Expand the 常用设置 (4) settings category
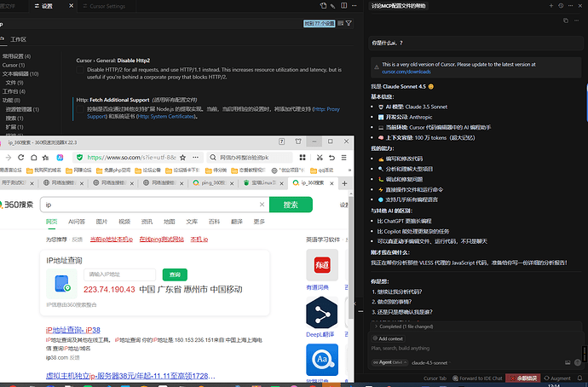The height and width of the screenshot is (387, 588). click(x=16, y=56)
